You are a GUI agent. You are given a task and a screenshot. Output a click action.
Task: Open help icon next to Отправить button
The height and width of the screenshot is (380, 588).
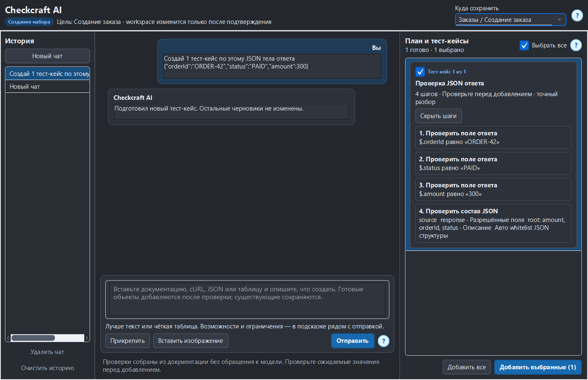(384, 341)
